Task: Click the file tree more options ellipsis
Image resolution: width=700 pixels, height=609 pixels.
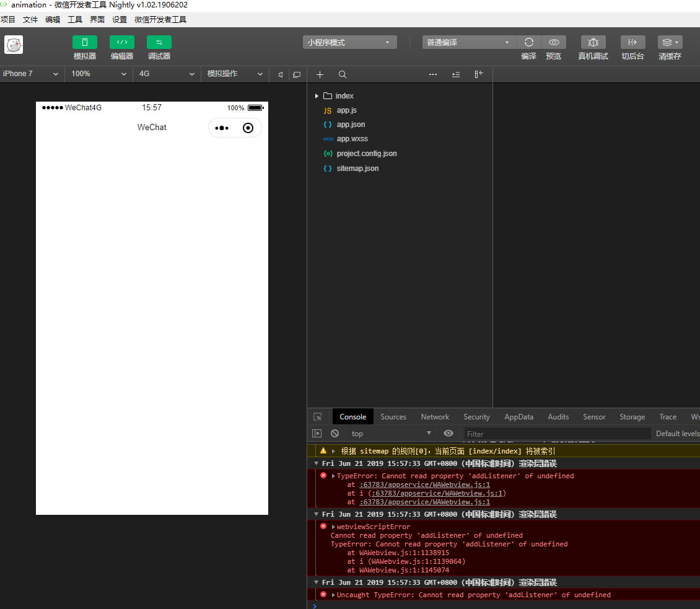Action: pyautogui.click(x=432, y=74)
